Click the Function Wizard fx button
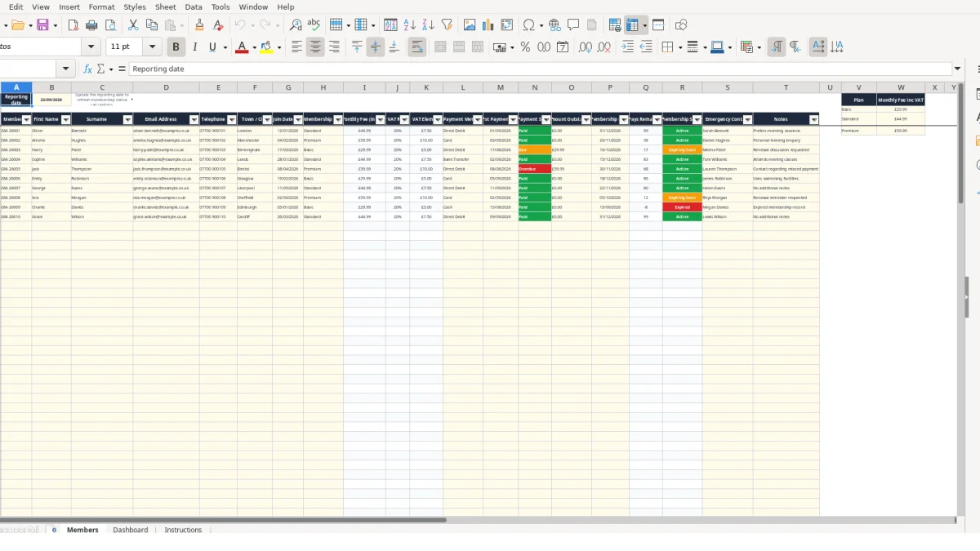980x551 pixels. pyautogui.click(x=87, y=69)
